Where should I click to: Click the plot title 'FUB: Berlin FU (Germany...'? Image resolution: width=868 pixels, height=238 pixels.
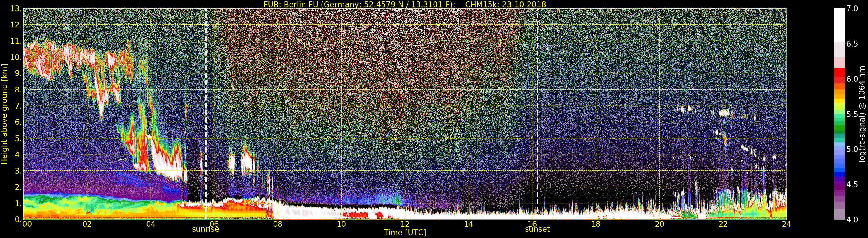point(405,4)
